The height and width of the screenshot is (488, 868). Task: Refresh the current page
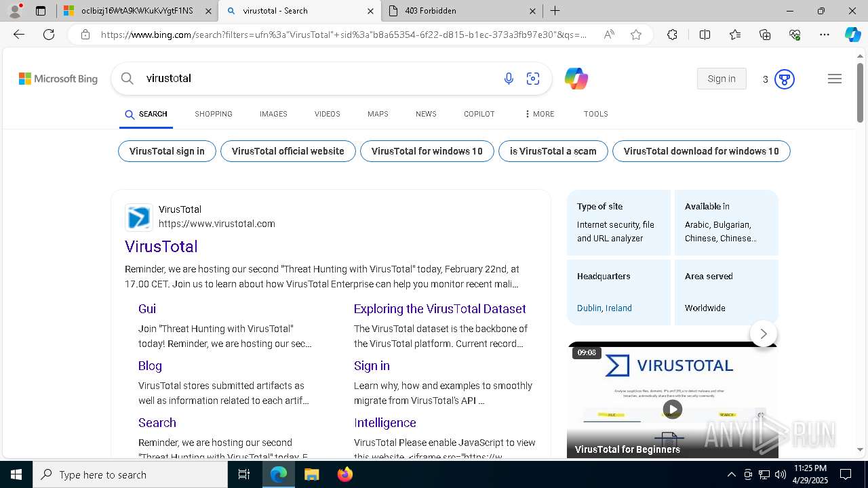(x=49, y=35)
